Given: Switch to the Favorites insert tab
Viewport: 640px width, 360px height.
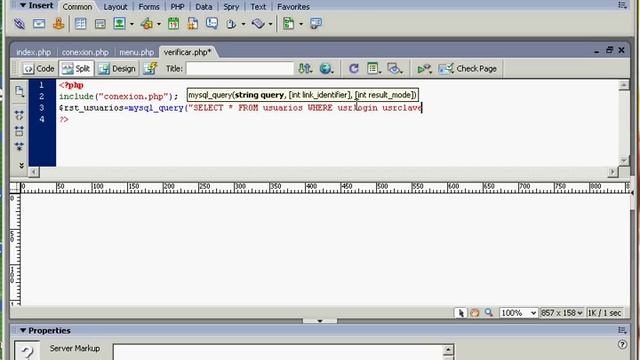Looking at the screenshot, I should tap(293, 7).
